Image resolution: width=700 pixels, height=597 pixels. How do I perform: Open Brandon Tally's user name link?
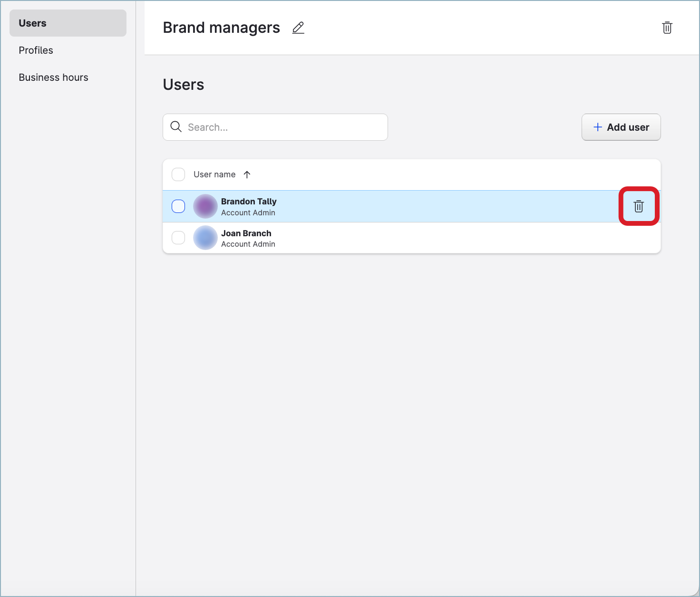point(249,202)
